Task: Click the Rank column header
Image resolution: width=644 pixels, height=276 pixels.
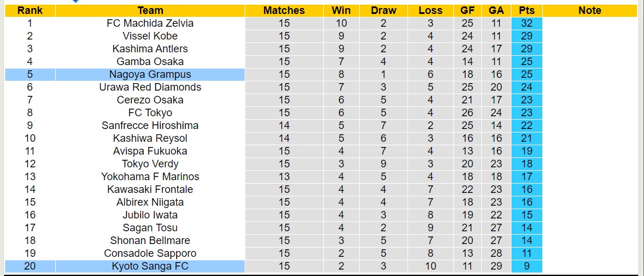Action: pos(30,10)
